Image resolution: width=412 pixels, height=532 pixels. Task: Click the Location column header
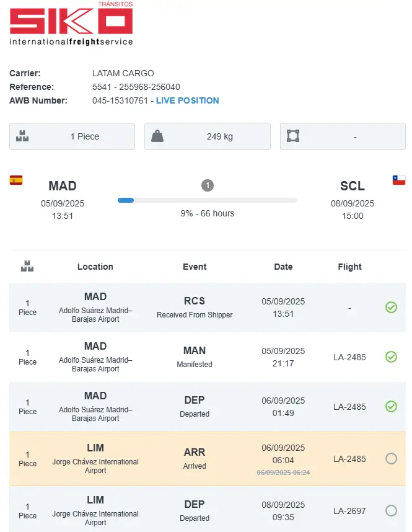click(95, 267)
